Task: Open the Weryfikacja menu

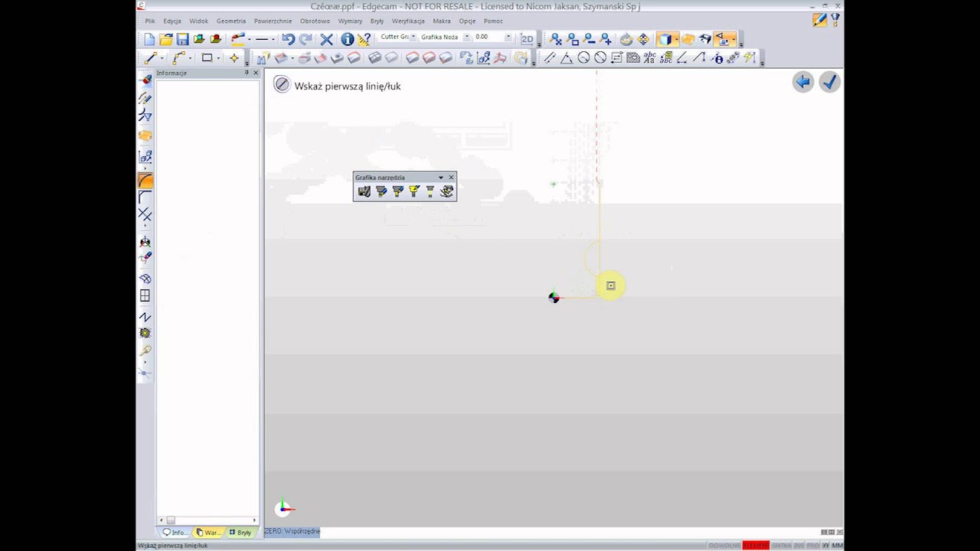Action: point(408,21)
